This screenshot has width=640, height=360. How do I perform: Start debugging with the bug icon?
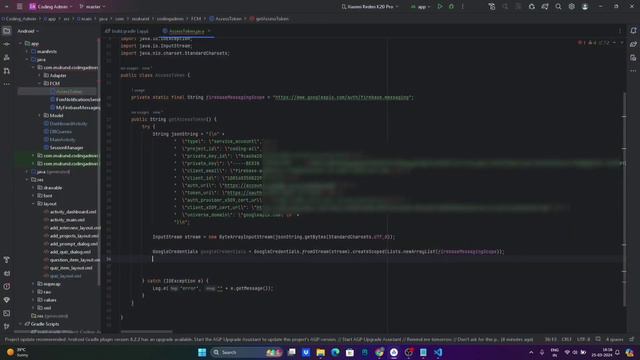pos(451,7)
